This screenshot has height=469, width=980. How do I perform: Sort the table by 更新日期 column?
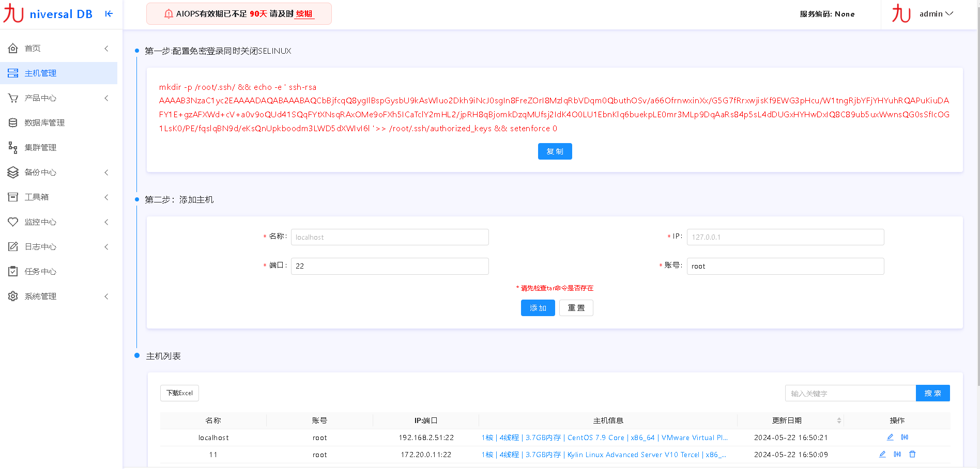pyautogui.click(x=839, y=420)
